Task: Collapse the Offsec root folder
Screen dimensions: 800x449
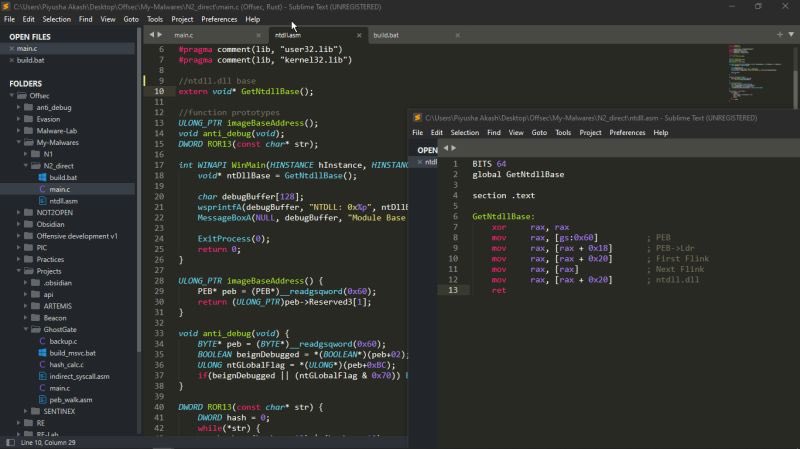Action: coord(12,96)
